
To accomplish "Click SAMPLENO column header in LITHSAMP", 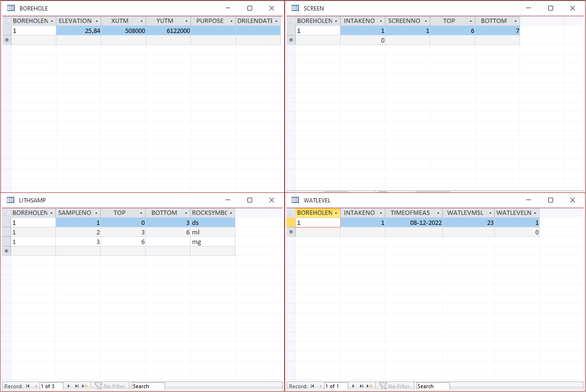I will tap(78, 213).
